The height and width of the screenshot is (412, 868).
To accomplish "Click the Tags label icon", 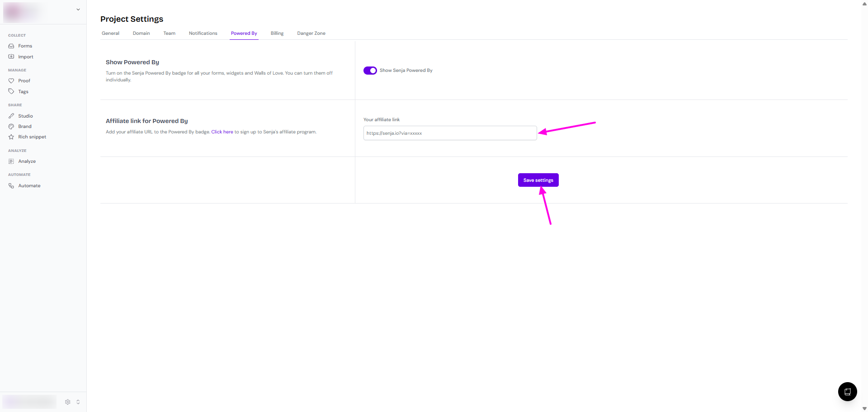I will (11, 91).
